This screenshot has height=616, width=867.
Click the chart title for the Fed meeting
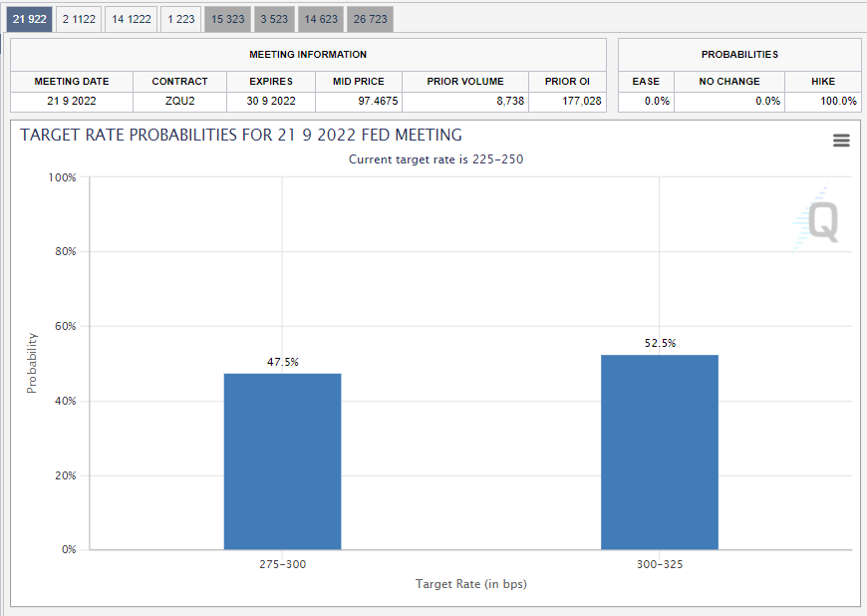[x=241, y=136]
